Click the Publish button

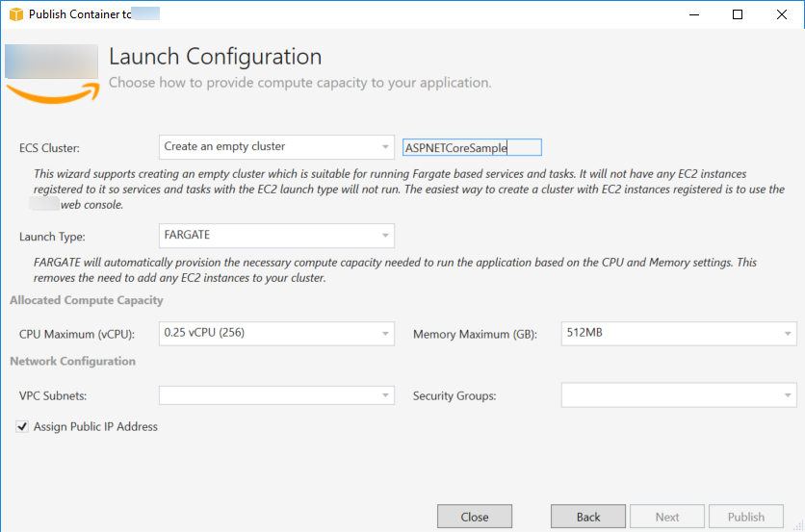[x=746, y=517]
